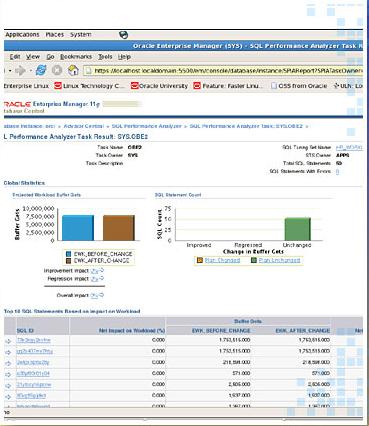Open the SQL ID link in the 571.000 row
369x426 pixels.
[33, 373]
